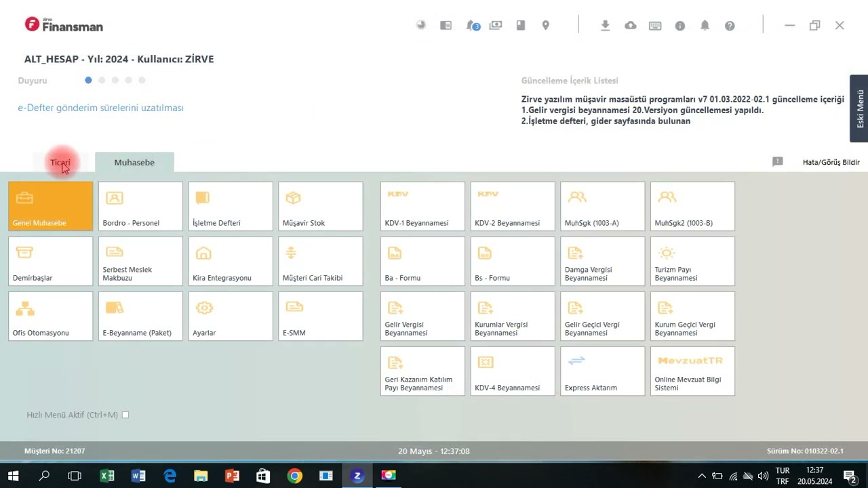Image resolution: width=868 pixels, height=488 pixels.
Task: Click the book icon in the header
Action: point(521,25)
